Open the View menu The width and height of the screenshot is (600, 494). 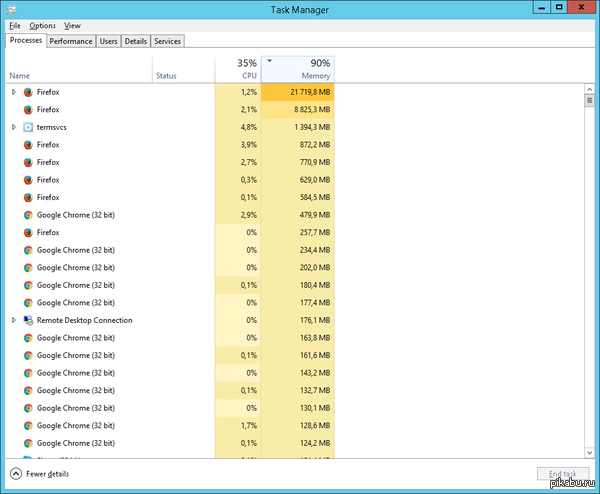(x=72, y=26)
